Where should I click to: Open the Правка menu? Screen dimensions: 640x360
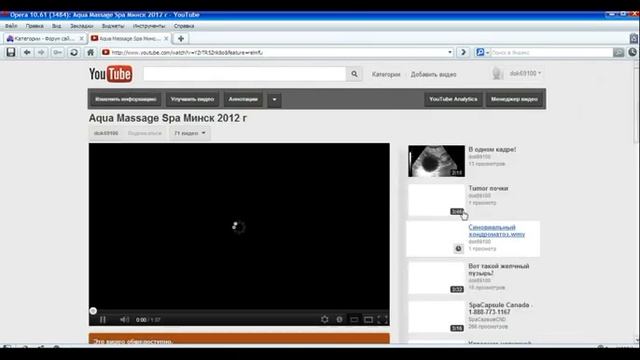tap(34, 26)
